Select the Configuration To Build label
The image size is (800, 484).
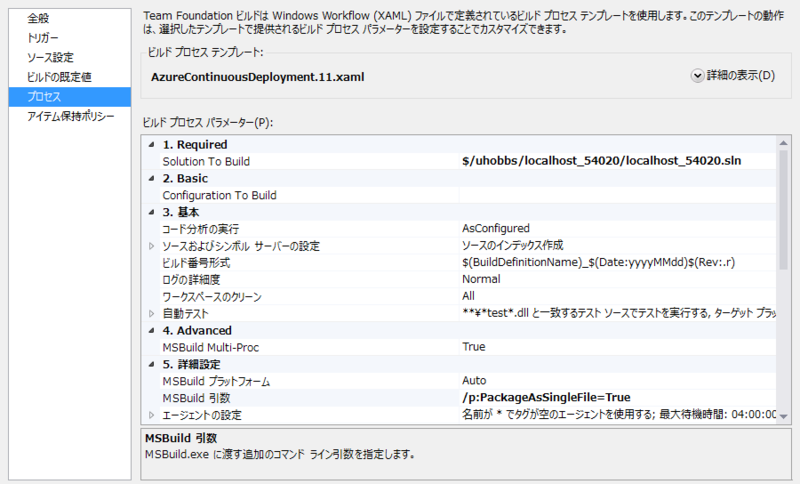(219, 195)
